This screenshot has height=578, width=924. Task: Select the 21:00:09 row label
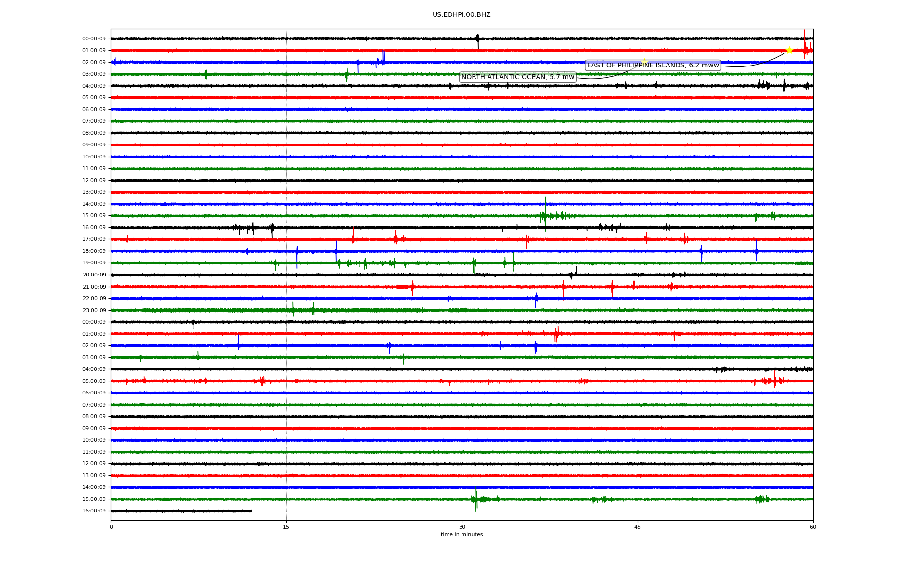coord(94,287)
